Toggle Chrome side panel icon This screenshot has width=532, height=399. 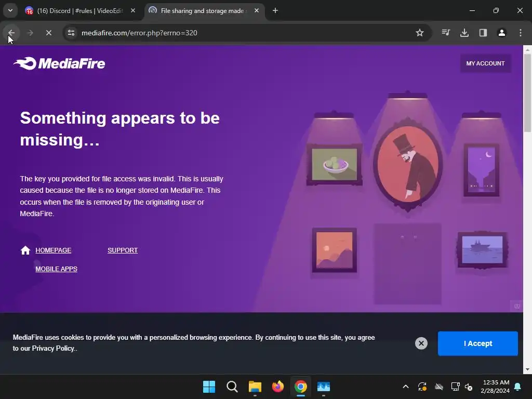(483, 33)
